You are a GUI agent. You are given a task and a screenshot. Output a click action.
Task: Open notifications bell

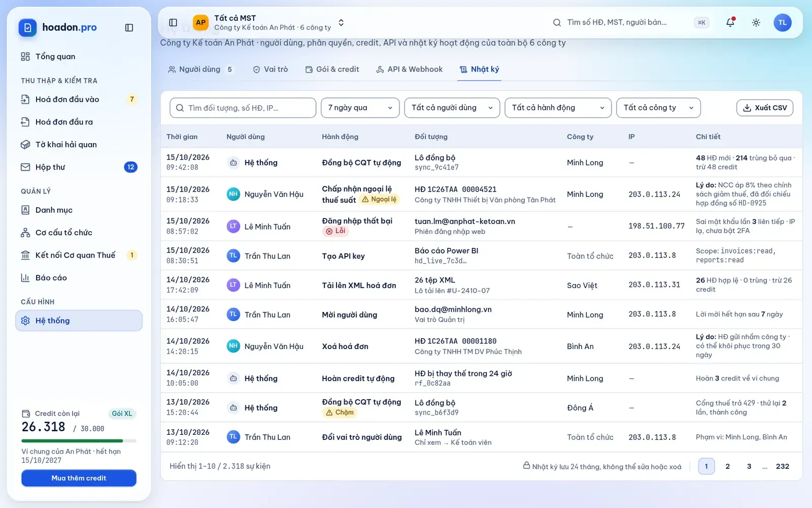pos(730,22)
